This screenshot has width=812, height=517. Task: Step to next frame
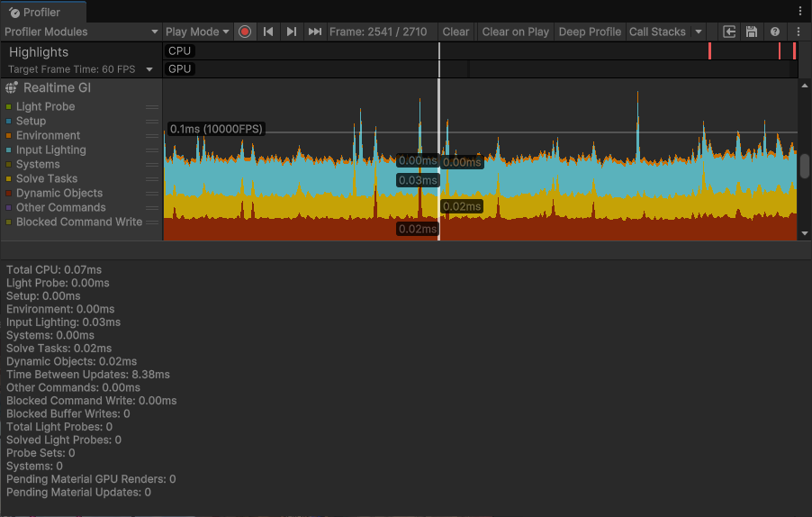click(291, 32)
